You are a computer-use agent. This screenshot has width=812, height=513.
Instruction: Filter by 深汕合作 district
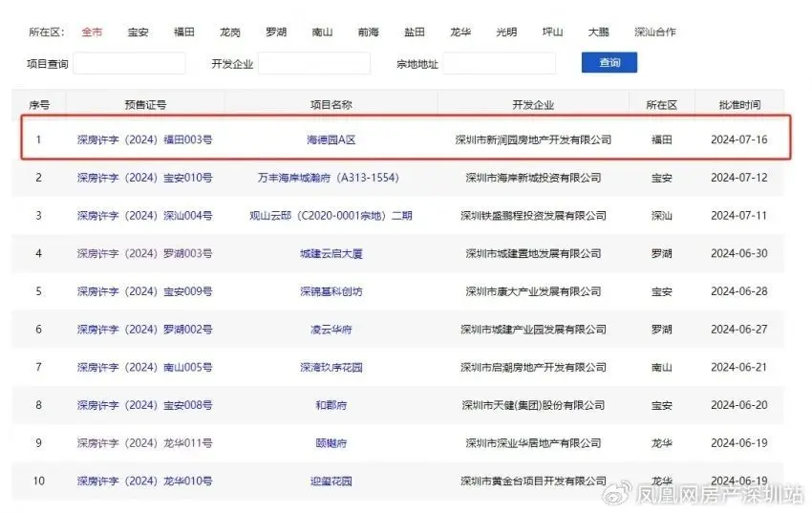pos(655,32)
